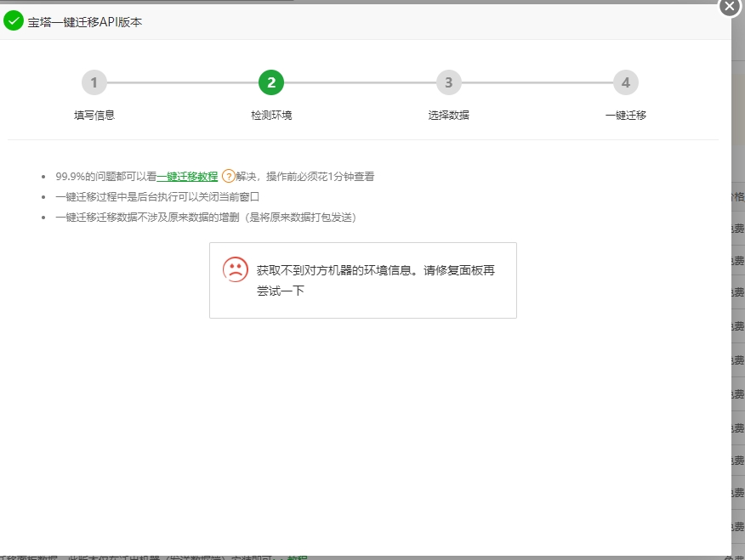Open the 一键迁移教程 tutorial link

(x=187, y=177)
